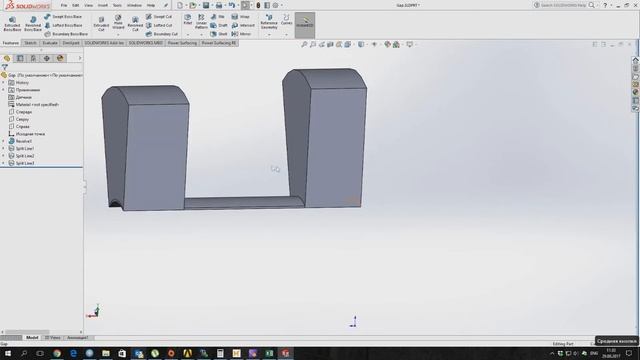The image size is (640, 360).
Task: Pick the Boundary Boss/Base tool
Action: [x=66, y=34]
